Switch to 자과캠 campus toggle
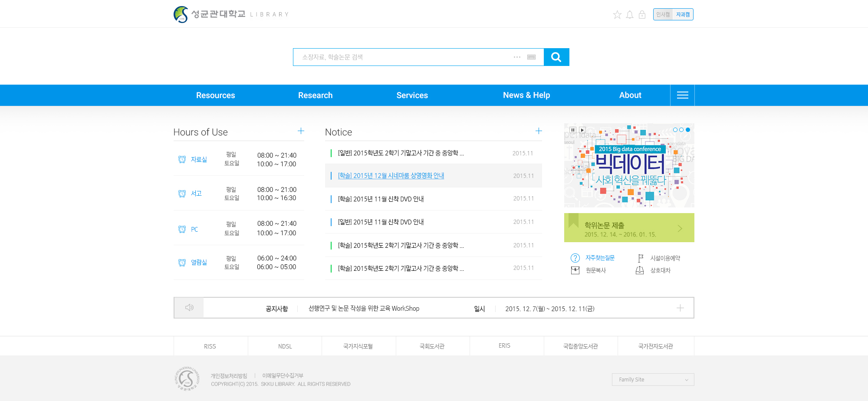The width and height of the screenshot is (868, 401). tap(683, 14)
